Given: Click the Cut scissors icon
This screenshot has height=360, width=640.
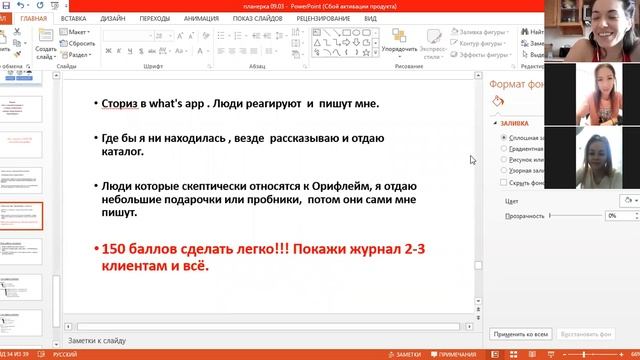Looking at the screenshot, I should coord(17,31).
